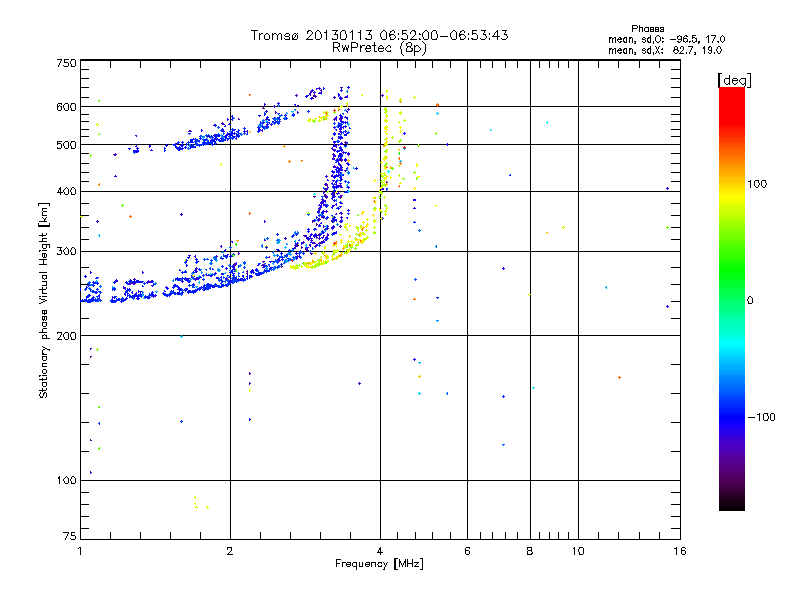This screenshot has height=600, width=800.
Task: Click the blue echo trace at 500 km
Action: click(212, 139)
